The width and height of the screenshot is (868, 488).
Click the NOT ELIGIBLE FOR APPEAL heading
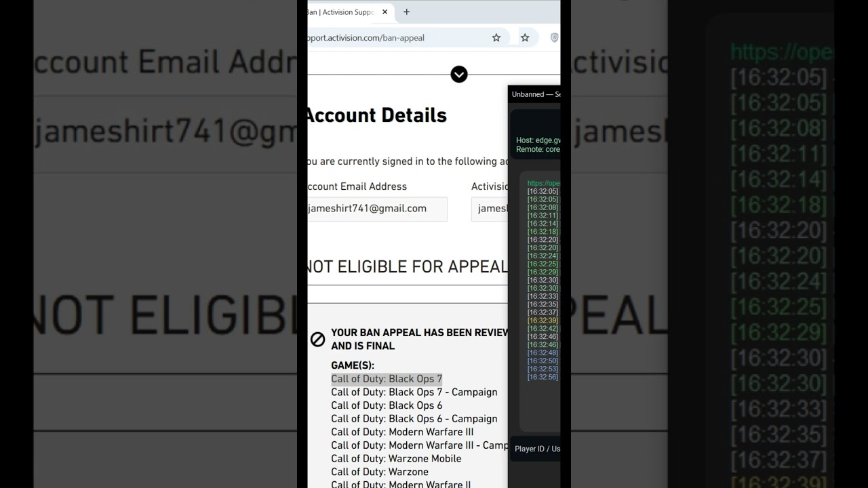(407, 266)
